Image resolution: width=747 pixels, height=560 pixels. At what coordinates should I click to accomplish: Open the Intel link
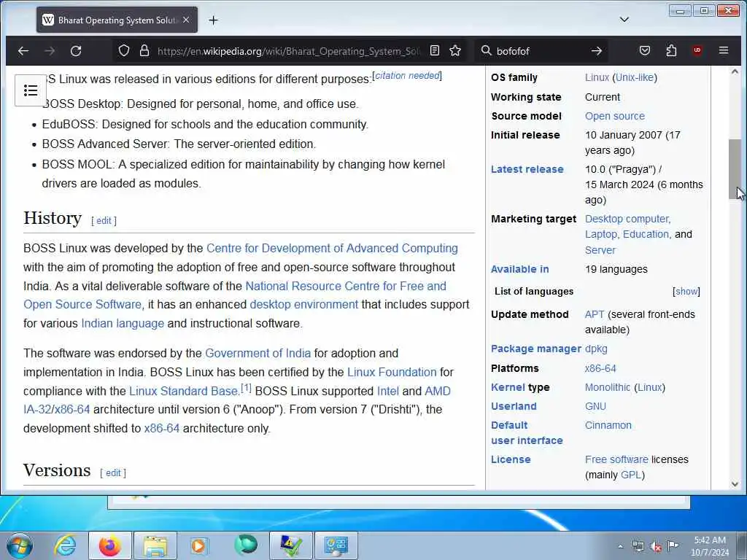[x=388, y=391]
